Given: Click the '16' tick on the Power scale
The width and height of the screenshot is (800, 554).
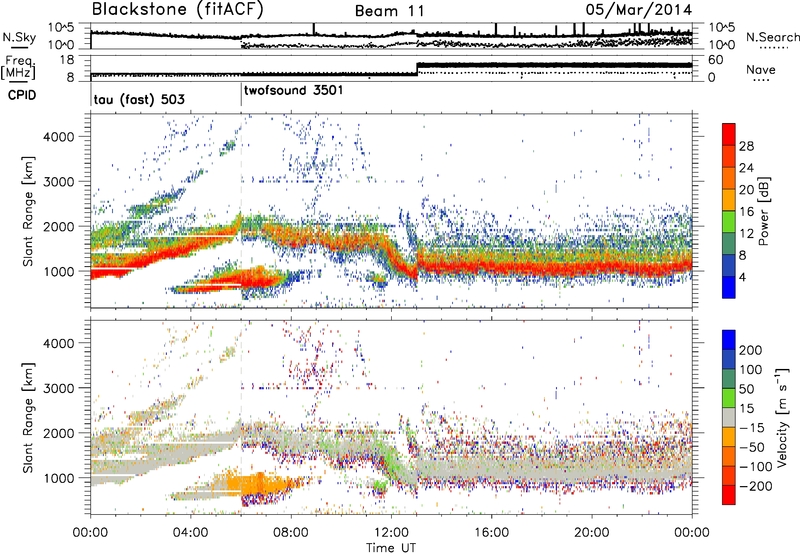Looking at the screenshot, I should click(746, 212).
